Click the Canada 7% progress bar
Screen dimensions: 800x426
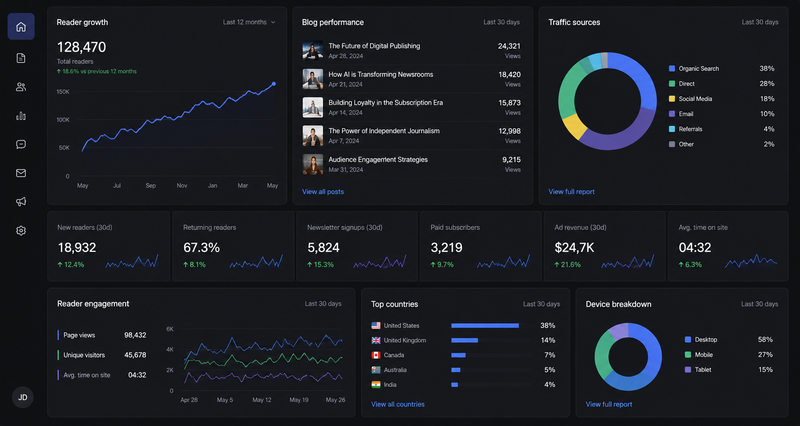tap(458, 355)
